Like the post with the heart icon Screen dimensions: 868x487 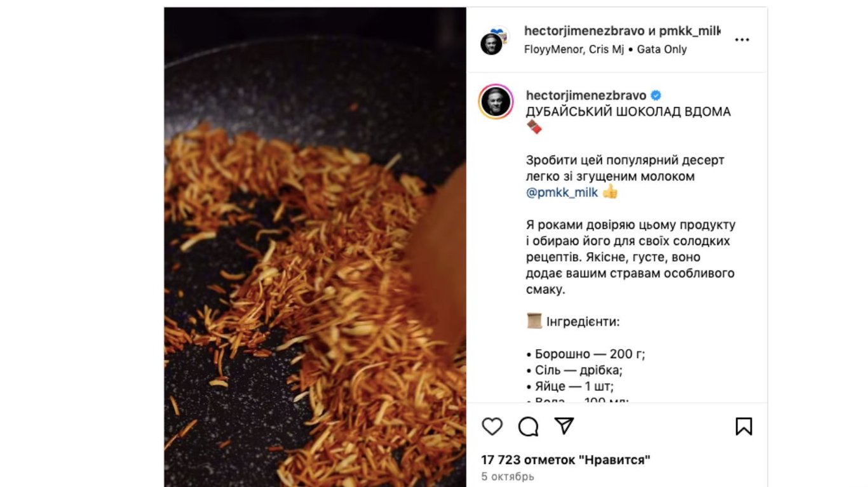[492, 426]
